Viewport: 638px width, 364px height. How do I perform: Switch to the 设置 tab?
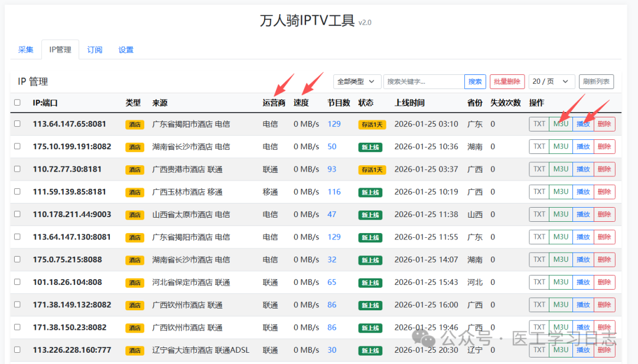coord(125,50)
